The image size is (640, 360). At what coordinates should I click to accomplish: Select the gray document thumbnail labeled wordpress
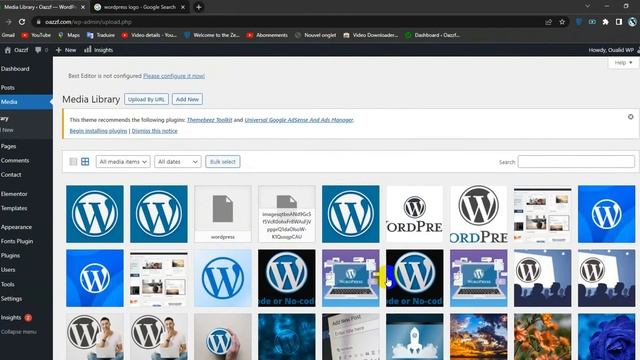(x=223, y=214)
